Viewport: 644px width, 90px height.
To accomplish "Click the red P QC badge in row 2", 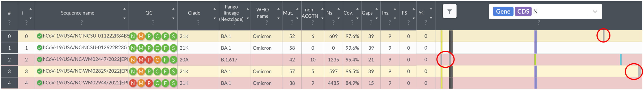I will point(149,60).
